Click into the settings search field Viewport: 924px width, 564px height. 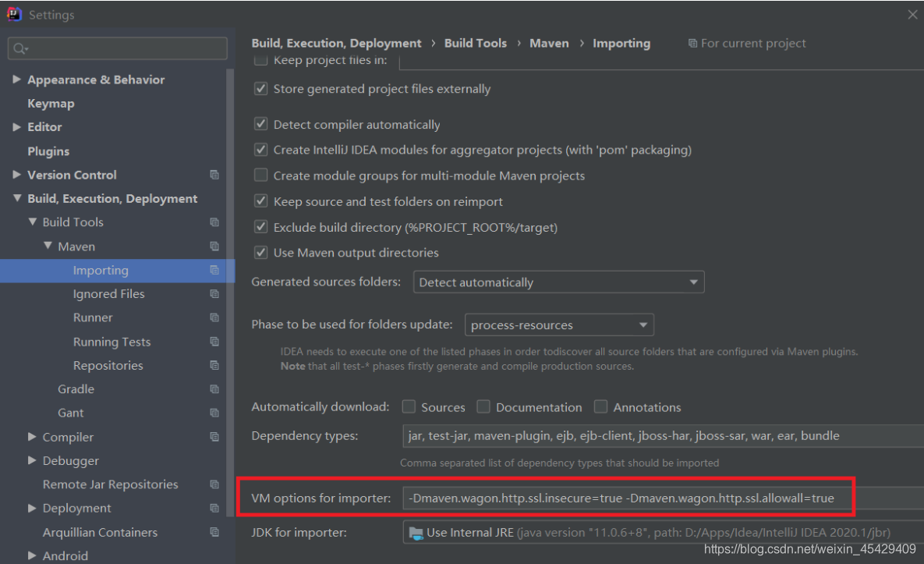tap(118, 48)
